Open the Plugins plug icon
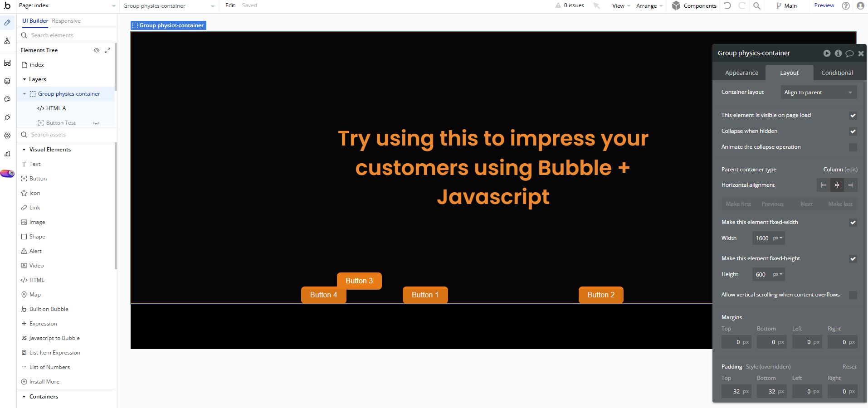 click(7, 117)
